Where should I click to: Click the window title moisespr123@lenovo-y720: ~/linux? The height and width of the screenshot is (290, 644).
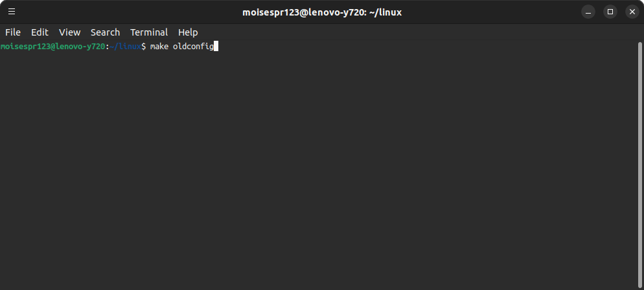(322, 12)
